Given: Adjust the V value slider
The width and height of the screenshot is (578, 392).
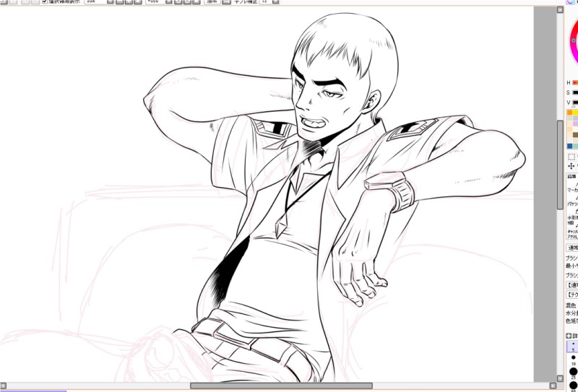Looking at the screenshot, I should [x=575, y=102].
